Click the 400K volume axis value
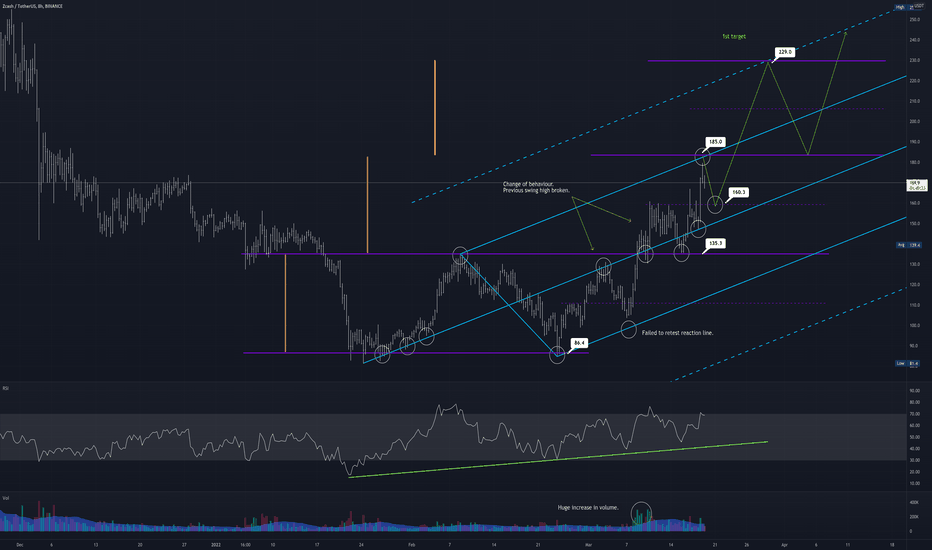Image resolution: width=932 pixels, height=550 pixels. tap(914, 503)
